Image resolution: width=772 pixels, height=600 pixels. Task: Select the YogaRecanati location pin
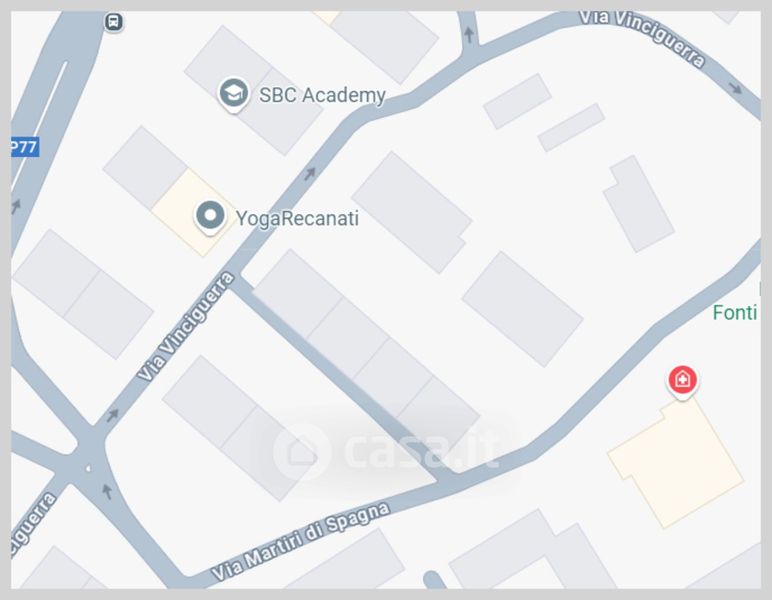coord(210,217)
